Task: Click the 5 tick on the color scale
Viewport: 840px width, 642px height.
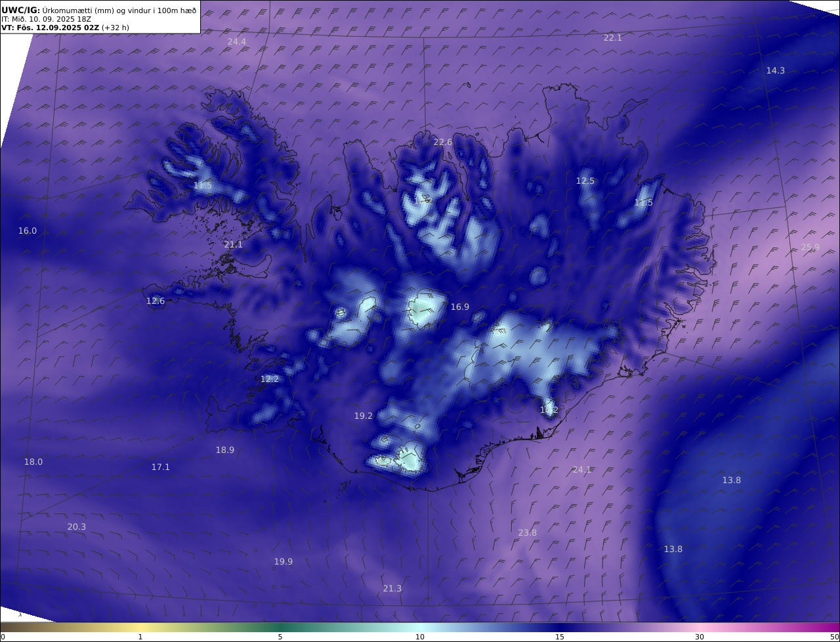Action: [x=280, y=637]
